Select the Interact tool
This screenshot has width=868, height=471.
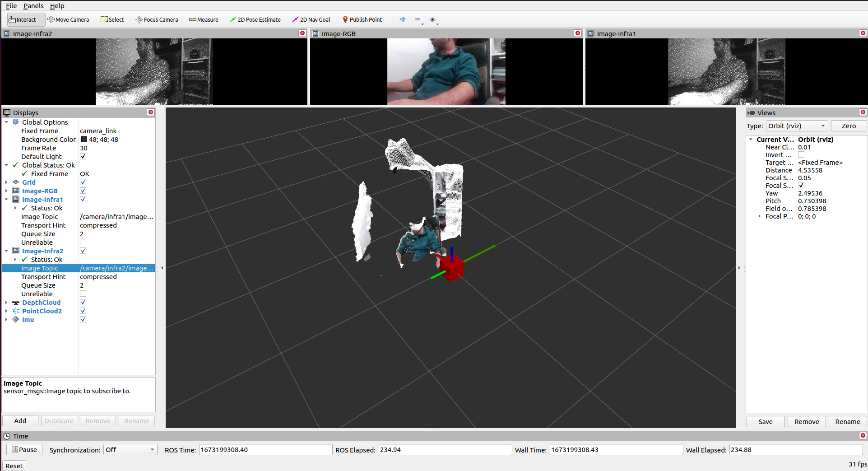(26, 19)
